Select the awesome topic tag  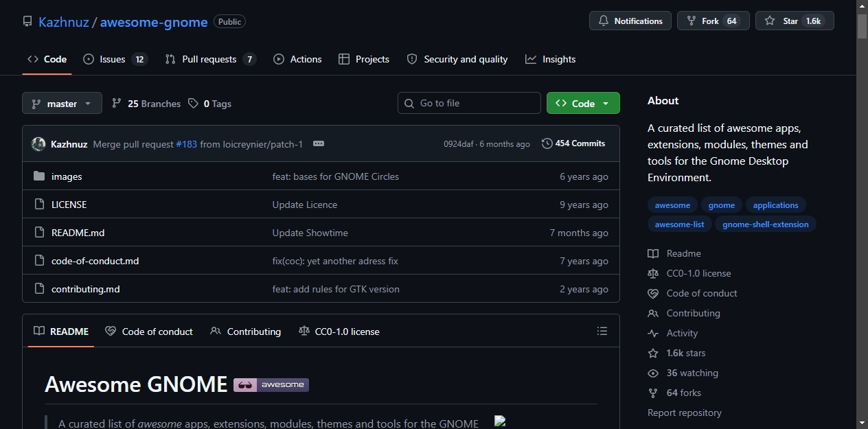(x=672, y=205)
